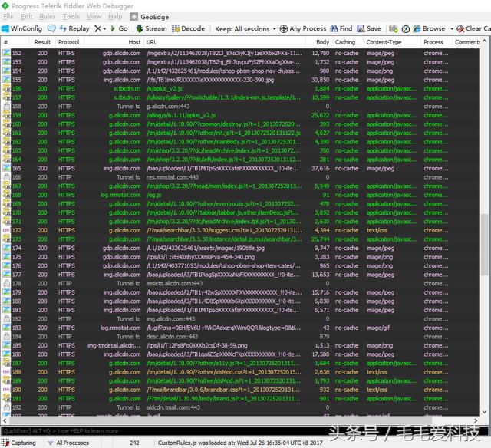The image size is (491, 448).
Task: Click the script icon of session 191
Action: coord(6,399)
